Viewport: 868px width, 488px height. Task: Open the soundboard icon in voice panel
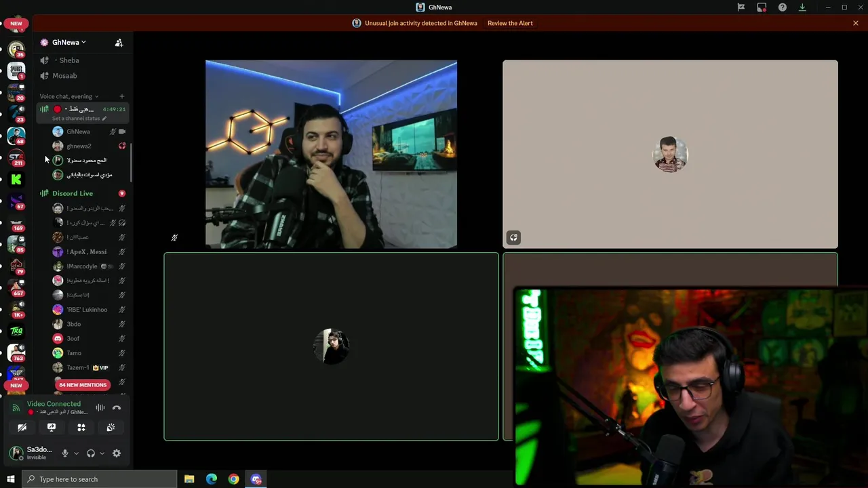(111, 427)
